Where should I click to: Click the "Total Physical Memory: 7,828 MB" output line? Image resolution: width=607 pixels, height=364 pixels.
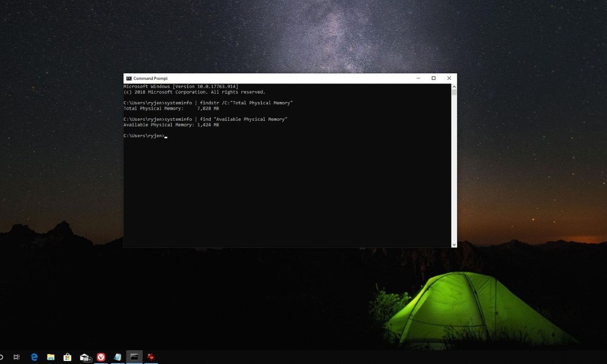pos(171,108)
